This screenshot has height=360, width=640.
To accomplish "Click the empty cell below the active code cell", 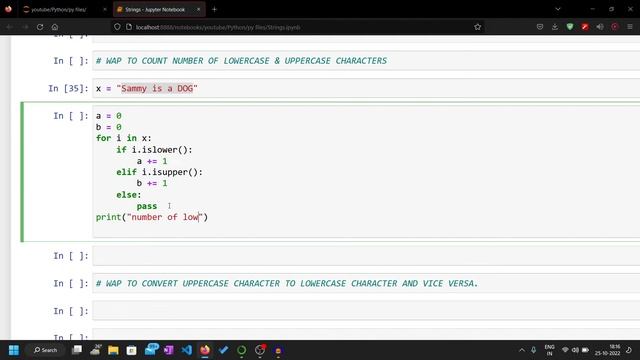I will (x=366, y=256).
